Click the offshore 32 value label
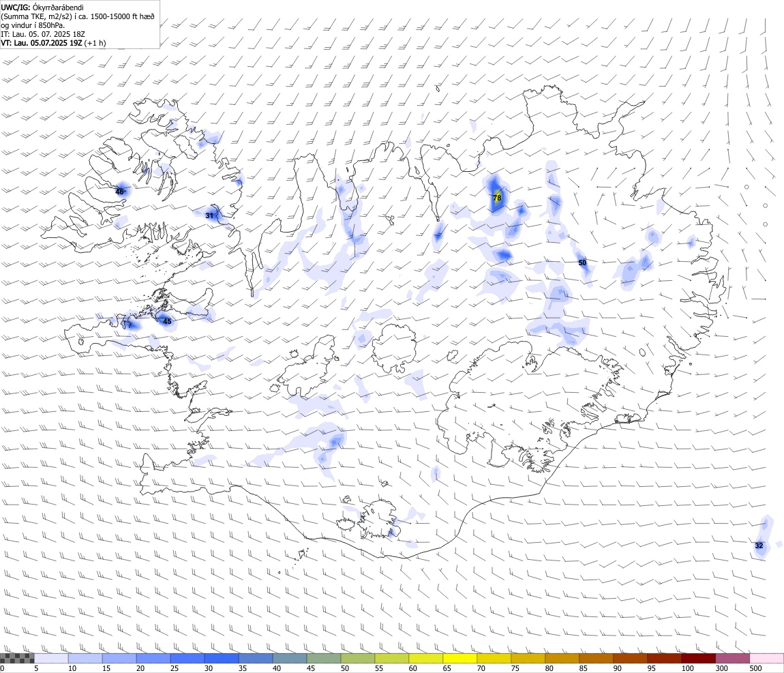Image resolution: width=784 pixels, height=673 pixels. point(759,545)
